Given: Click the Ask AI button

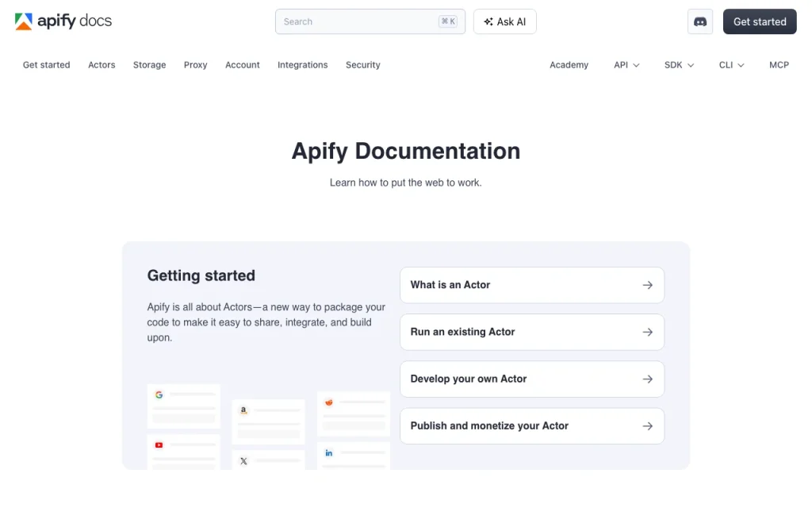Looking at the screenshot, I should 505,21.
